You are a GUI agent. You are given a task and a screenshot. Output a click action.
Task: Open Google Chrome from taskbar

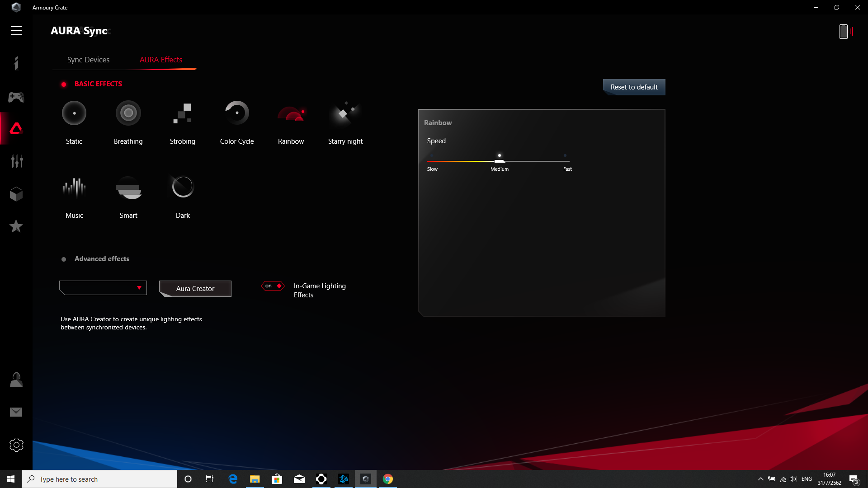coord(388,479)
